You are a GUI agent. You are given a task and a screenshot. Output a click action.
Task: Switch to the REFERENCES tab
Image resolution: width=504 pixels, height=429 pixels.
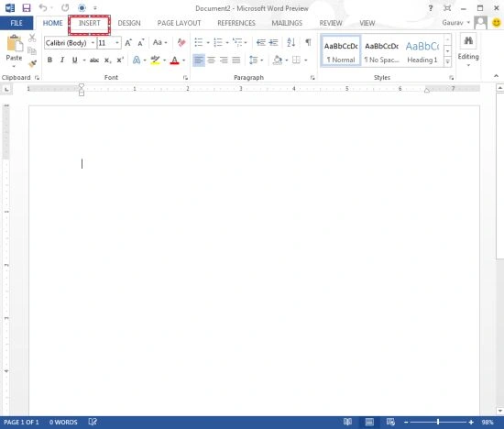[x=236, y=23]
